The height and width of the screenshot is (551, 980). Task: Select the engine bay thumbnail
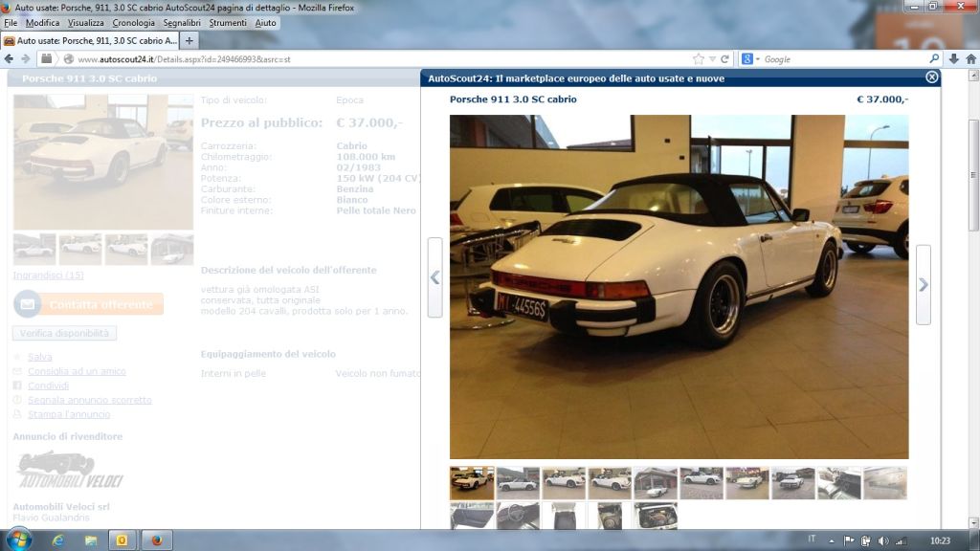coord(656,516)
